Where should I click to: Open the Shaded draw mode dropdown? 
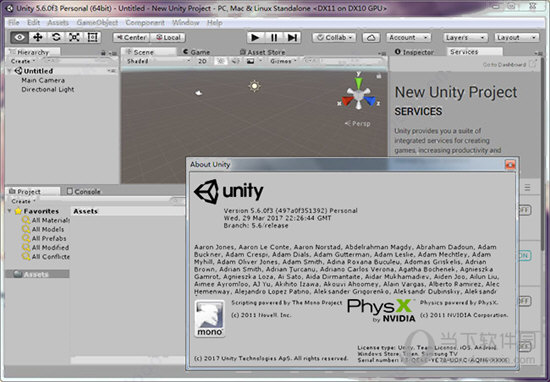[x=158, y=61]
